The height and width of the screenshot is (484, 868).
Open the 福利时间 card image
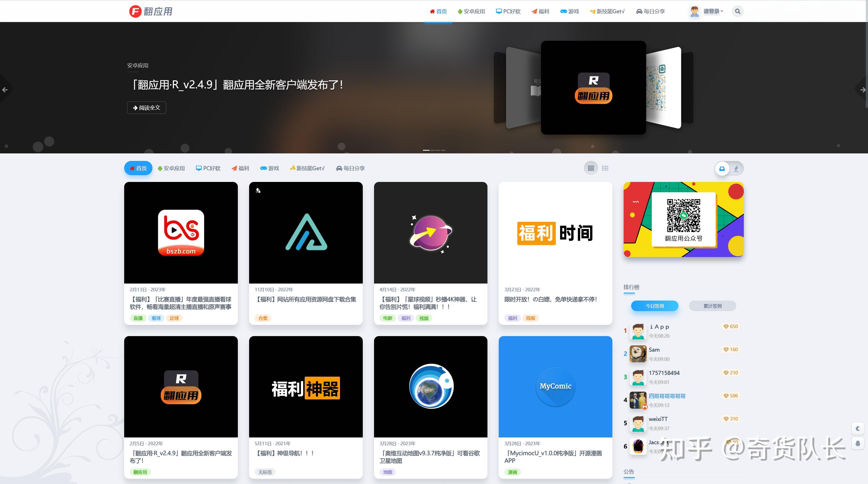pyautogui.click(x=555, y=233)
